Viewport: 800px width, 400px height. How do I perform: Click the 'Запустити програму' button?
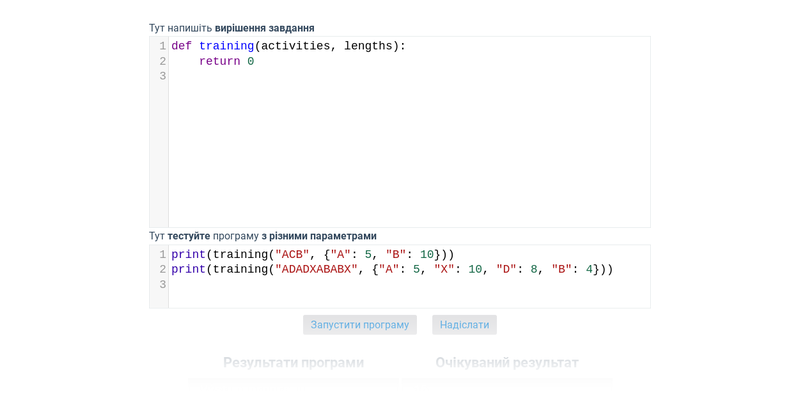359,325
